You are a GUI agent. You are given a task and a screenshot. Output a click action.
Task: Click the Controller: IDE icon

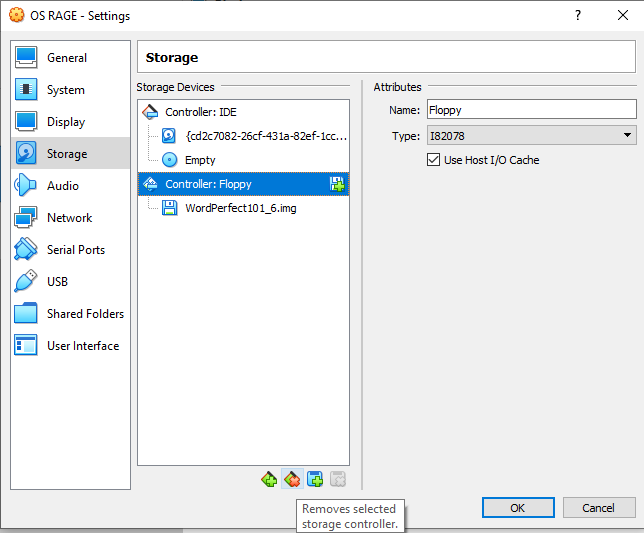(x=151, y=112)
